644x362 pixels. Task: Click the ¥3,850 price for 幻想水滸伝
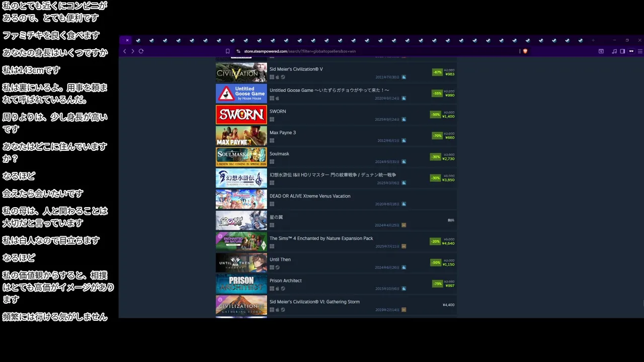click(x=448, y=179)
